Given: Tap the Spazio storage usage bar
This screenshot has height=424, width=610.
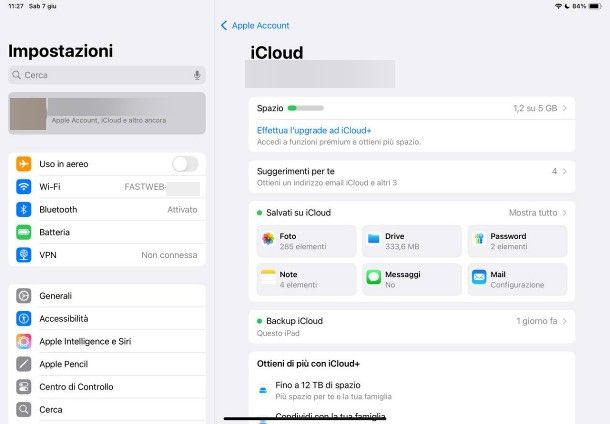Looking at the screenshot, I should point(305,108).
